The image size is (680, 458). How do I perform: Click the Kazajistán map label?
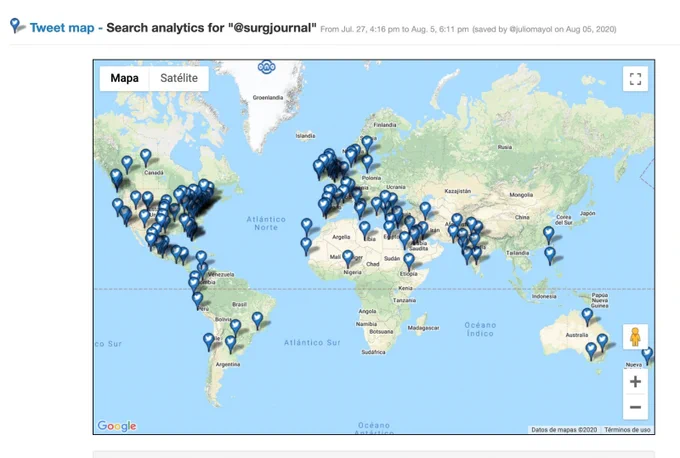[458, 191]
